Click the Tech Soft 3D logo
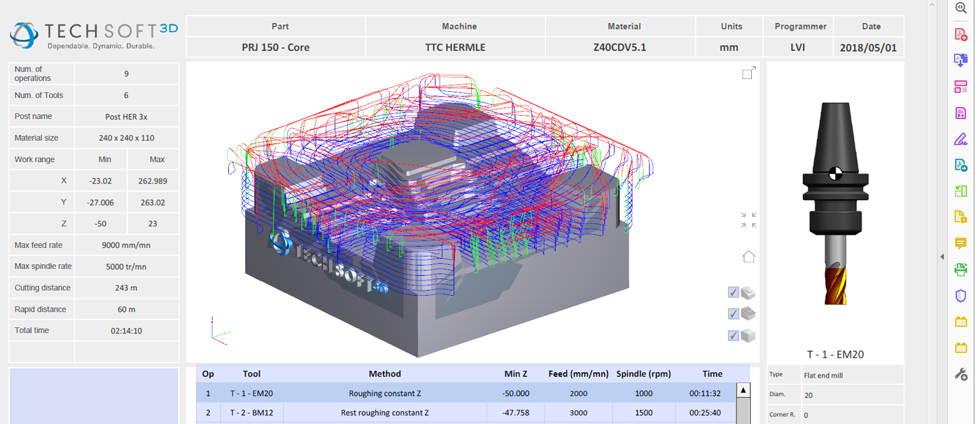Image resolution: width=980 pixels, height=424 pixels. coord(93,35)
